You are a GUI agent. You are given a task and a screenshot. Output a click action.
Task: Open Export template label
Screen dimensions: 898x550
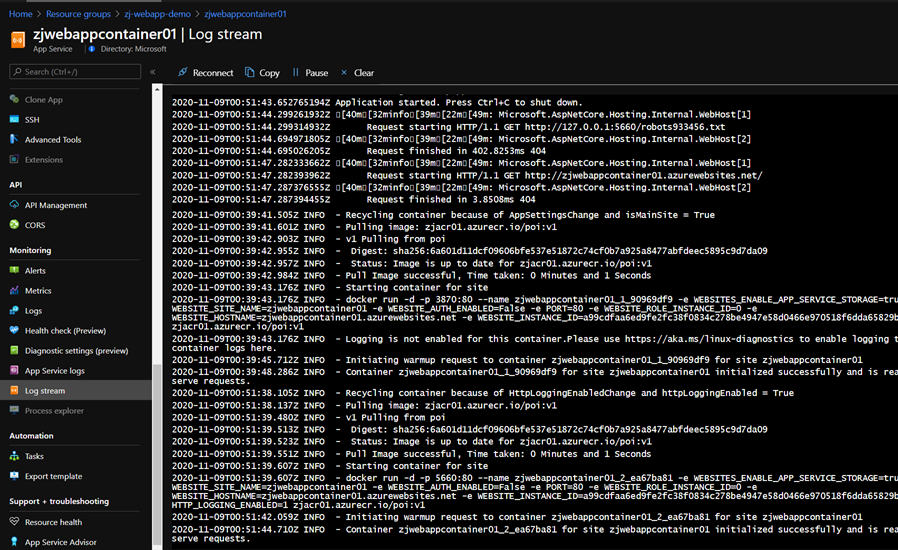coord(53,476)
